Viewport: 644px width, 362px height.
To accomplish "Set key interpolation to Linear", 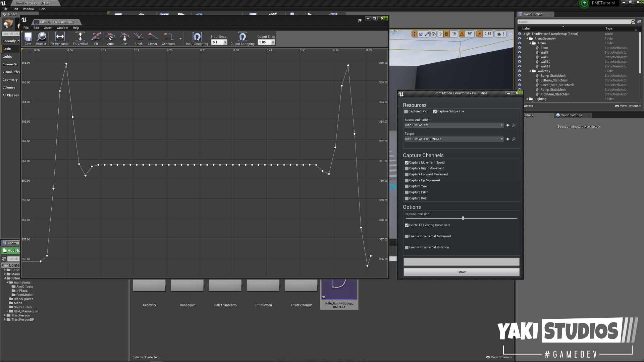I will (x=153, y=39).
